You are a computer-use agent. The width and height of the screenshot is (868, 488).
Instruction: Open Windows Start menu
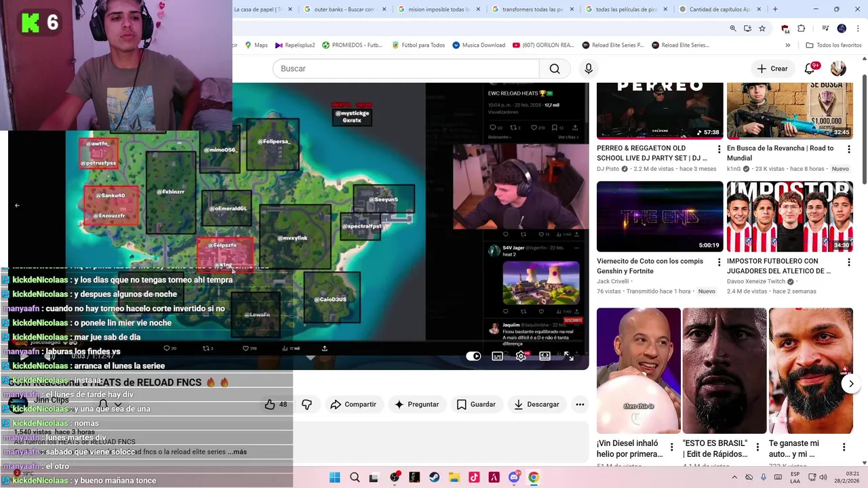pyautogui.click(x=334, y=478)
